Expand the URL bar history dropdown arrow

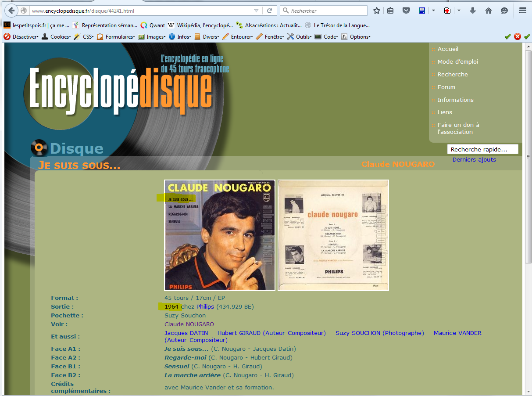[x=257, y=11]
